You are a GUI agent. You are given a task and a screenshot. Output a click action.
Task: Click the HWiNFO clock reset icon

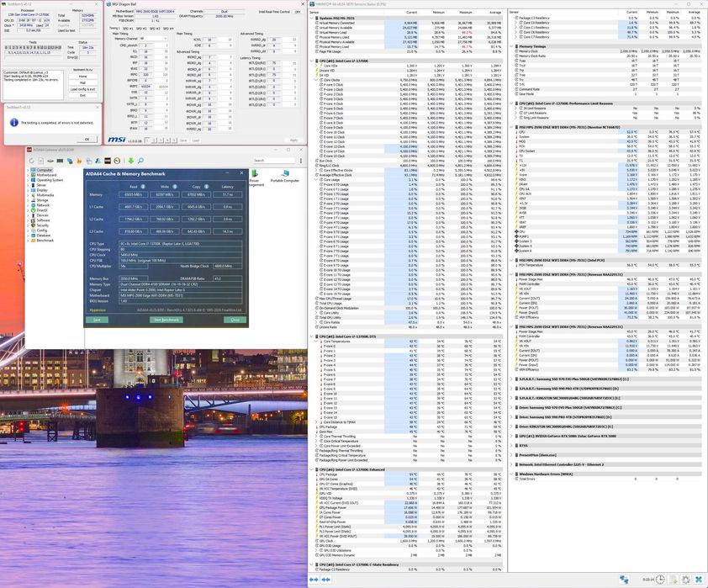coord(660,580)
